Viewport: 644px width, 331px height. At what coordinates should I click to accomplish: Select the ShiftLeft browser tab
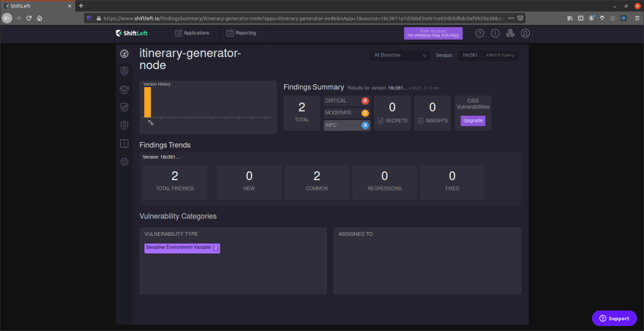pyautogui.click(x=37, y=6)
